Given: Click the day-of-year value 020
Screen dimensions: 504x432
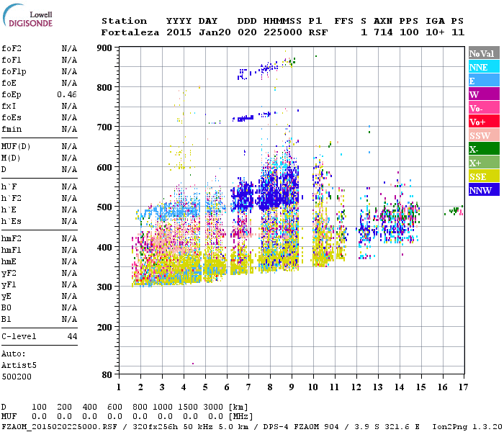Looking at the screenshot, I should pos(247,32).
